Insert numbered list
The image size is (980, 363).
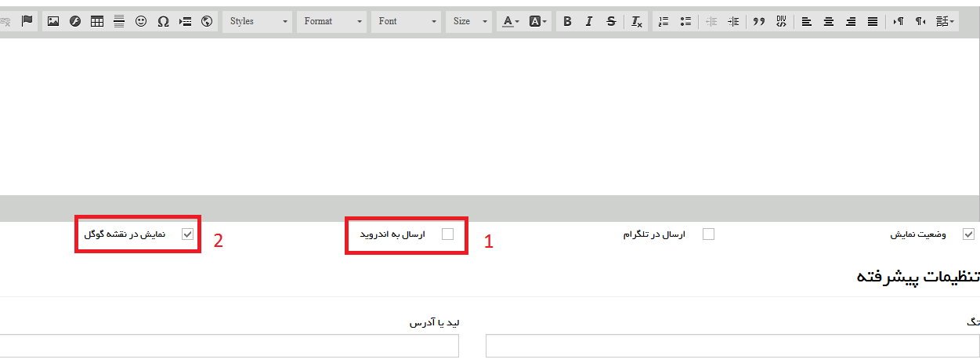(663, 21)
